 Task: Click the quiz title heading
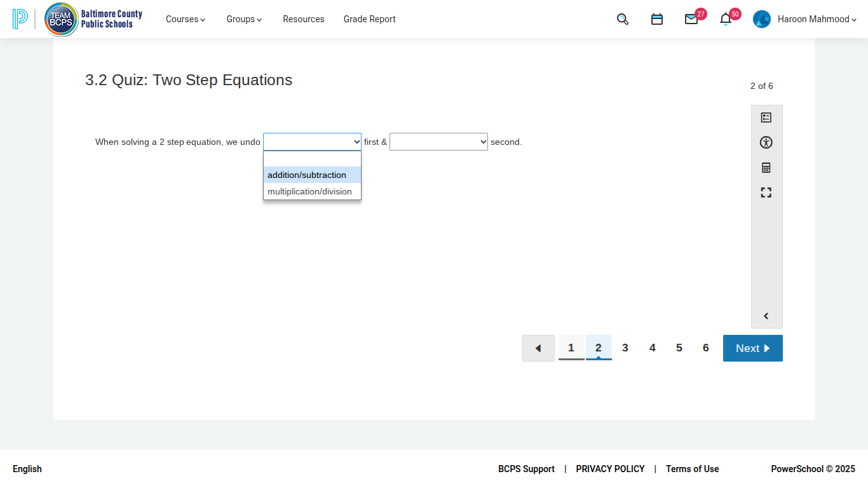(189, 80)
